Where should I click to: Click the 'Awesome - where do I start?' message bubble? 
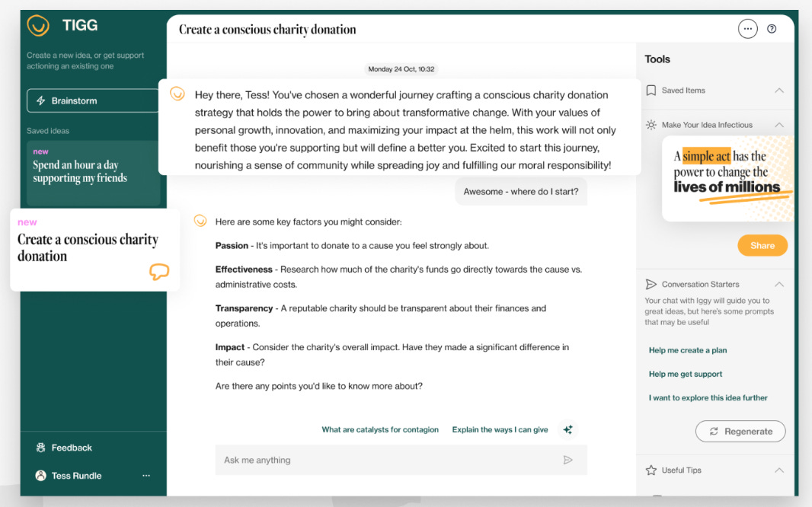coord(521,191)
